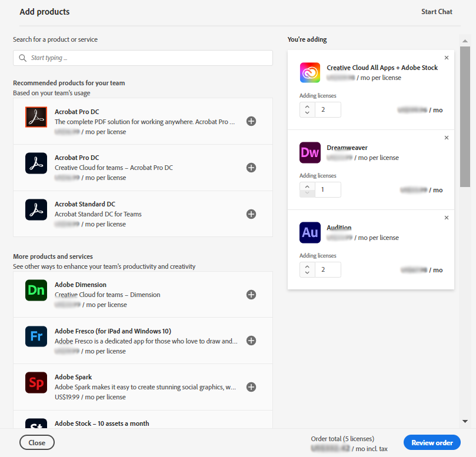Remove Audition from the You're adding list
Image resolution: width=476 pixels, height=457 pixels.
[x=446, y=217]
